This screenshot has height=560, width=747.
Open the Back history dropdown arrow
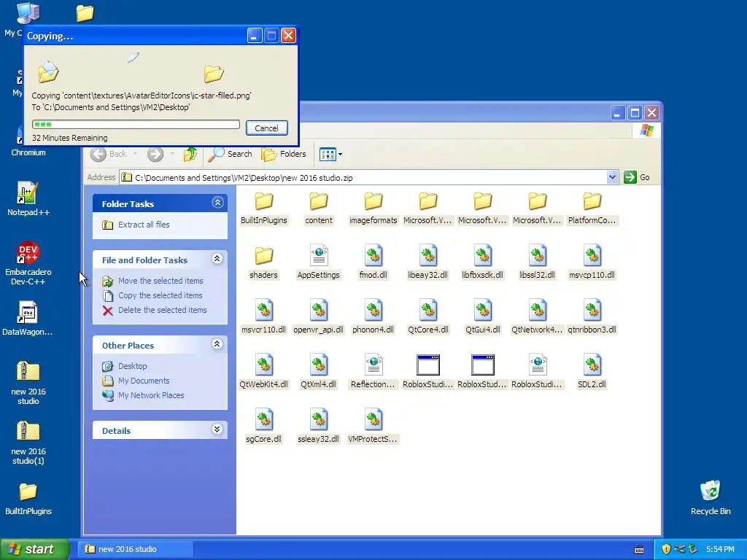click(x=135, y=154)
